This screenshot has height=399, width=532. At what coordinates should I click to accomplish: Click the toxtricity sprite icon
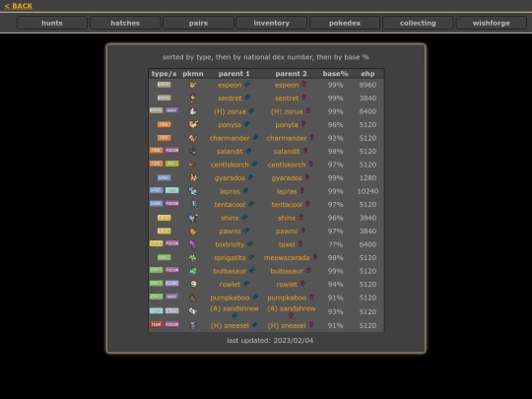(193, 244)
